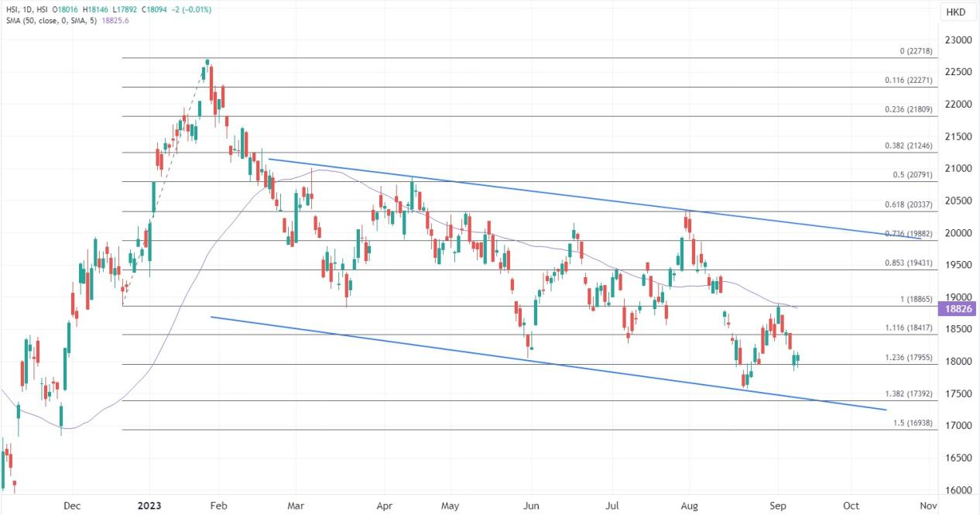980x515 pixels.
Task: Click the 20000 price axis label
Action: [x=957, y=233]
